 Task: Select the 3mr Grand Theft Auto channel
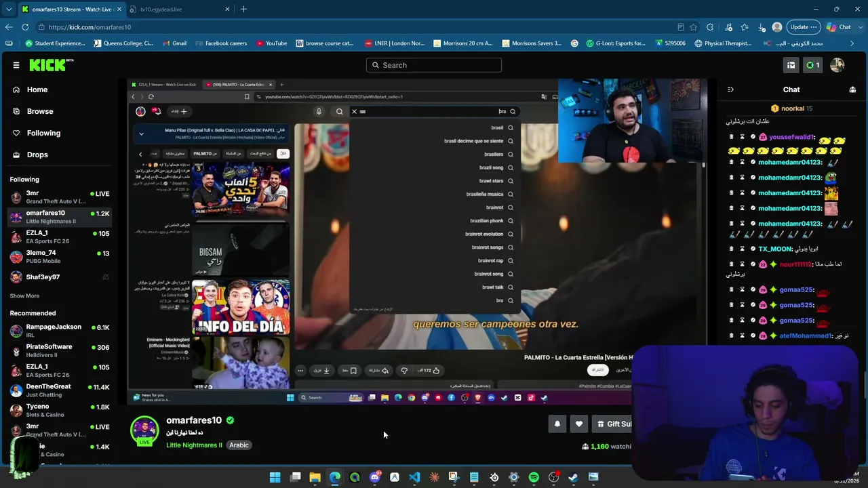click(60, 197)
